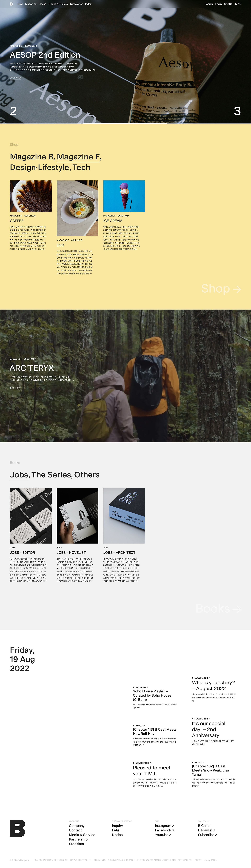Viewport: 251px width, 868px height.
Task: Click SHOP NOW under AESOP 2nd Edition
Action: (x=15, y=78)
